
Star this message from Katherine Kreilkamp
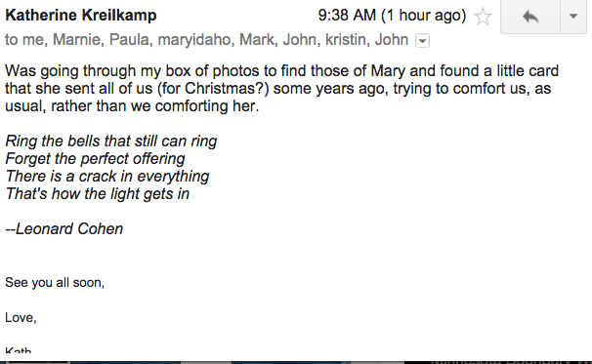coord(483,17)
